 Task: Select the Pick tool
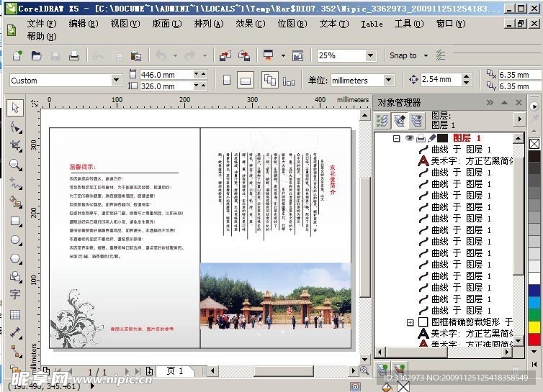15,108
